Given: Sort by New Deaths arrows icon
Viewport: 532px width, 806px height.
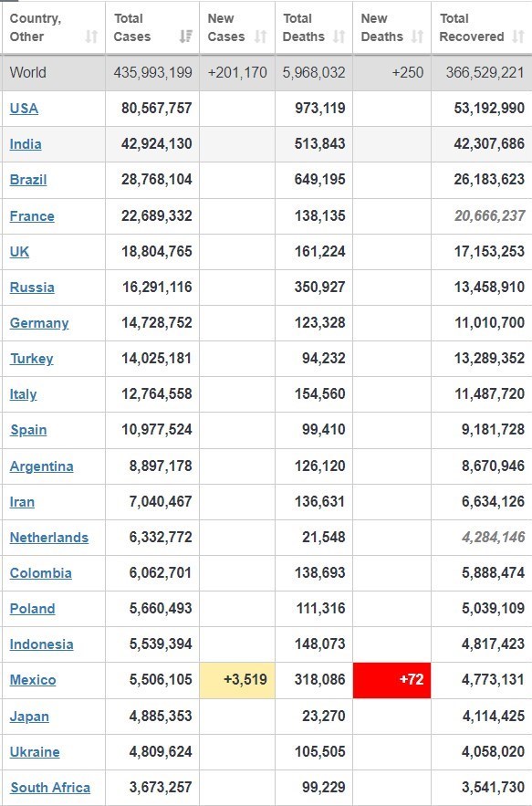Looking at the screenshot, I should [x=417, y=37].
